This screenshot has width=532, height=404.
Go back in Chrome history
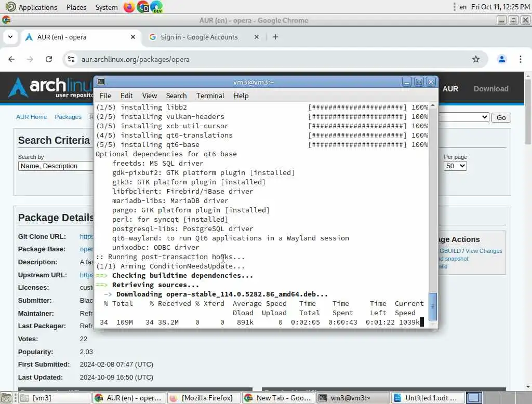11,59
